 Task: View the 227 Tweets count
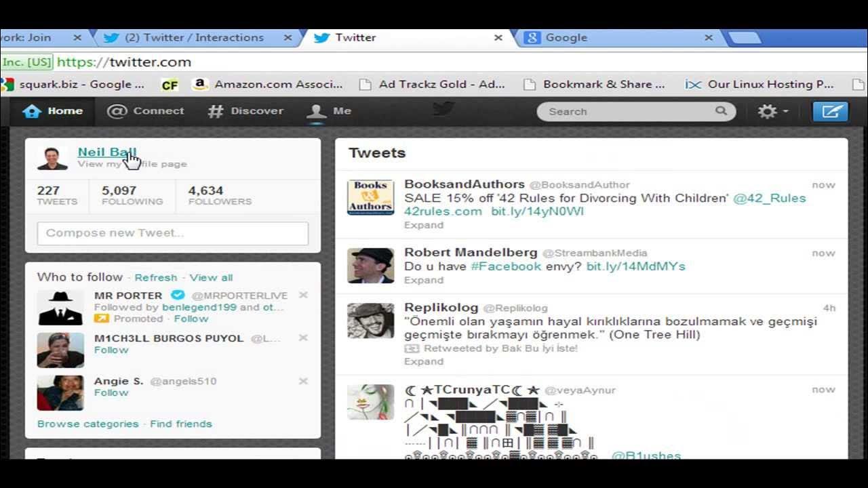coord(57,195)
